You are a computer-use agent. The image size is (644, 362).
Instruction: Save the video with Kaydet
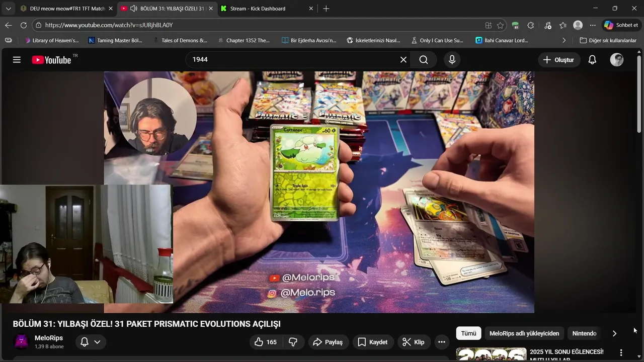coord(373,342)
